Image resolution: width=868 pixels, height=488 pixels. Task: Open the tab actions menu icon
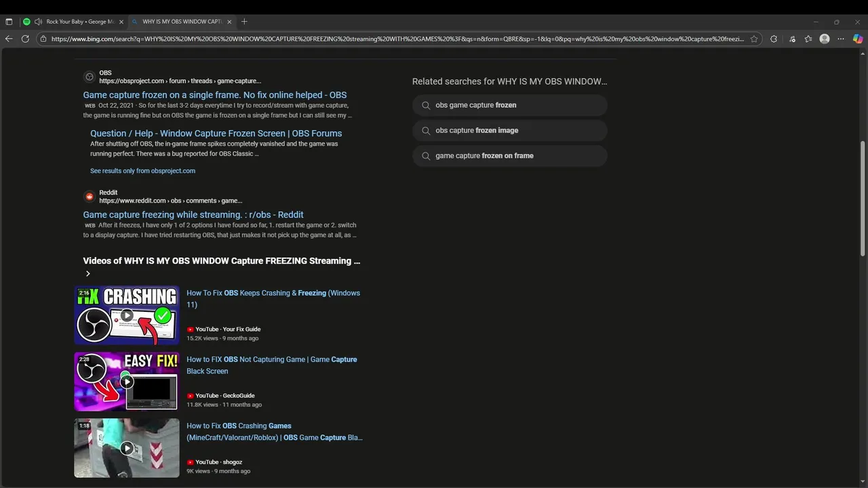click(9, 22)
